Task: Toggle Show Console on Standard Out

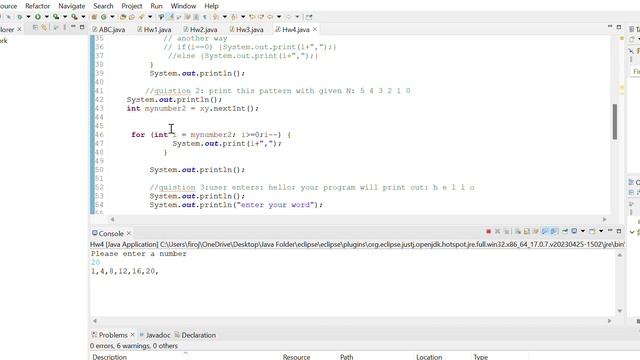Action: [544, 231]
